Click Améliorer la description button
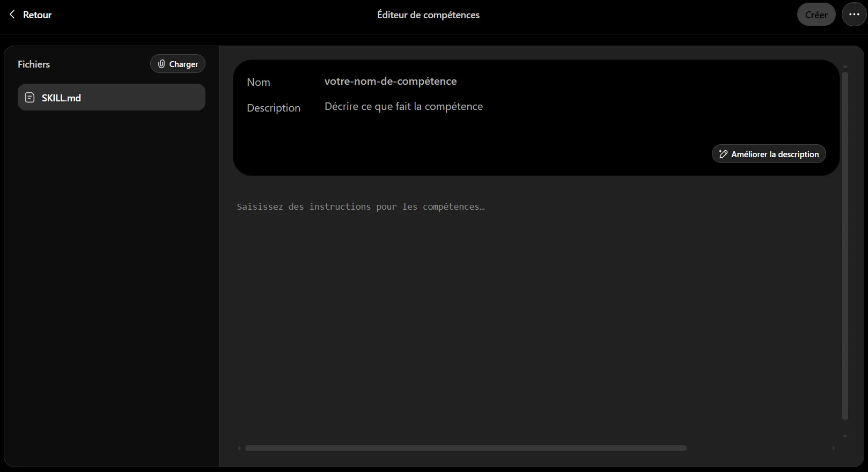The width and height of the screenshot is (868, 472). [769, 154]
